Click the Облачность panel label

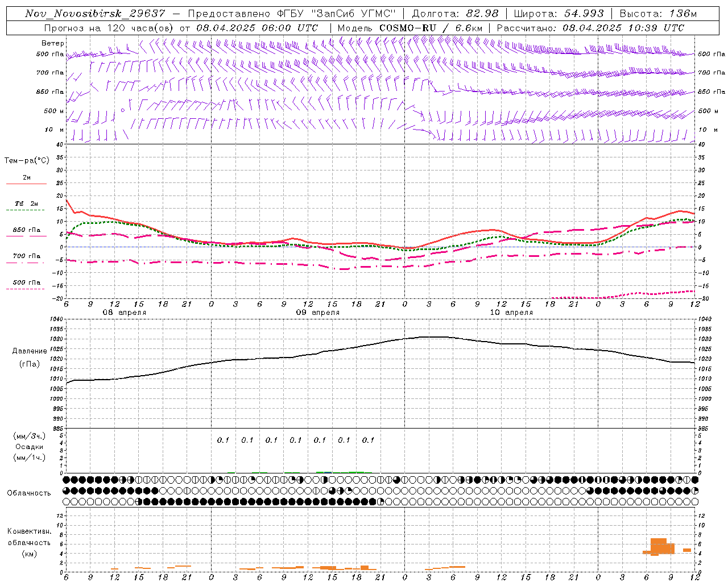point(29,493)
